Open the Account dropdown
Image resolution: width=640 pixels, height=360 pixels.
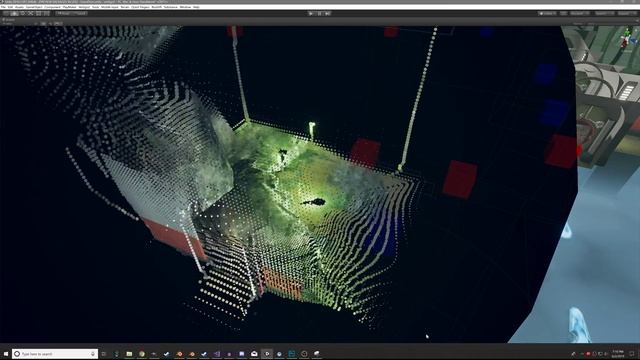pos(580,13)
